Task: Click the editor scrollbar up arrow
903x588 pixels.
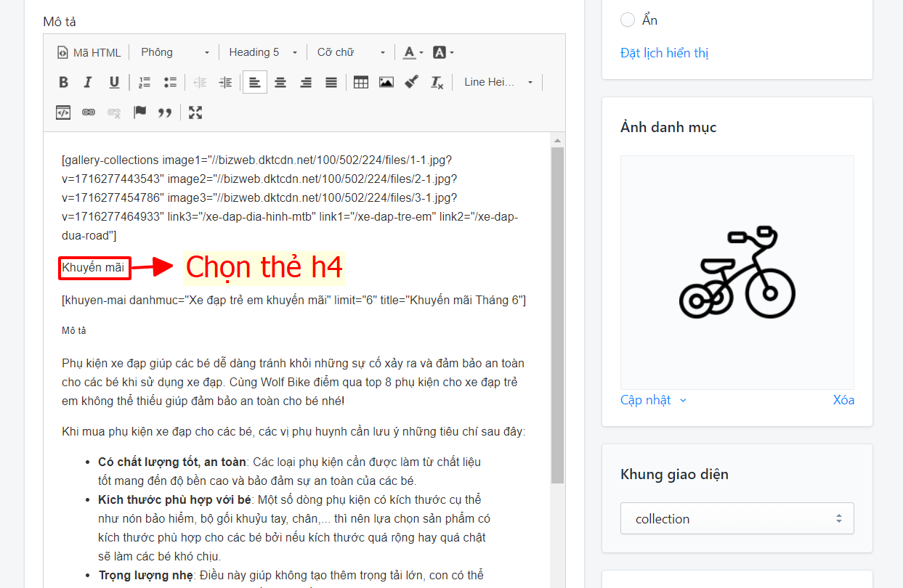Action: [557, 141]
